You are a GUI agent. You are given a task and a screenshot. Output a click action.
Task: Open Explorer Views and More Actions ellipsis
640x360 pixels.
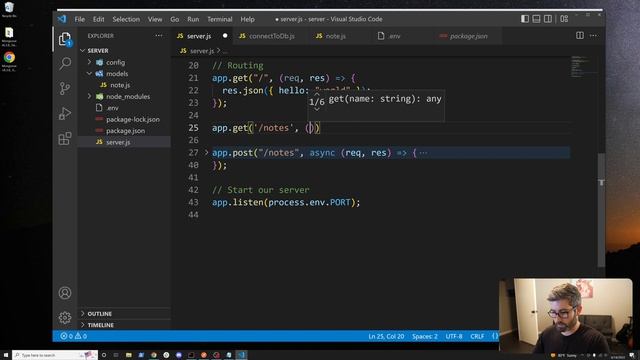coord(159,36)
